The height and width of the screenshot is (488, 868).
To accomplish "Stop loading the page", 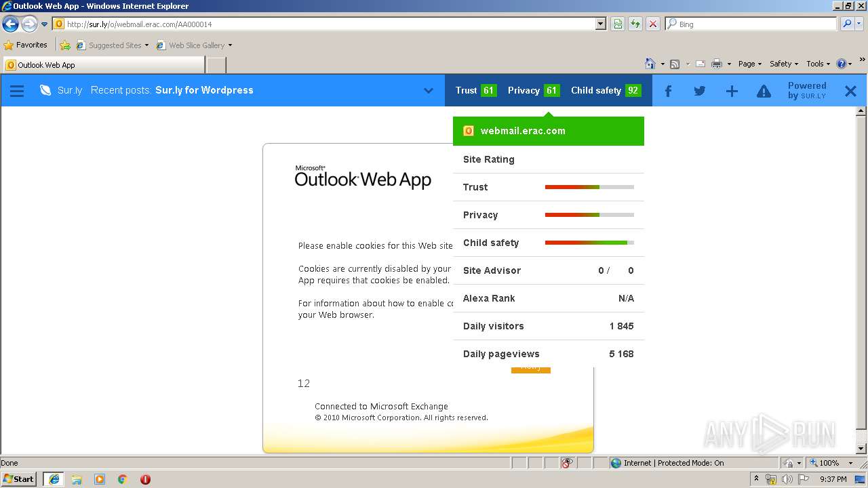I will pos(653,24).
